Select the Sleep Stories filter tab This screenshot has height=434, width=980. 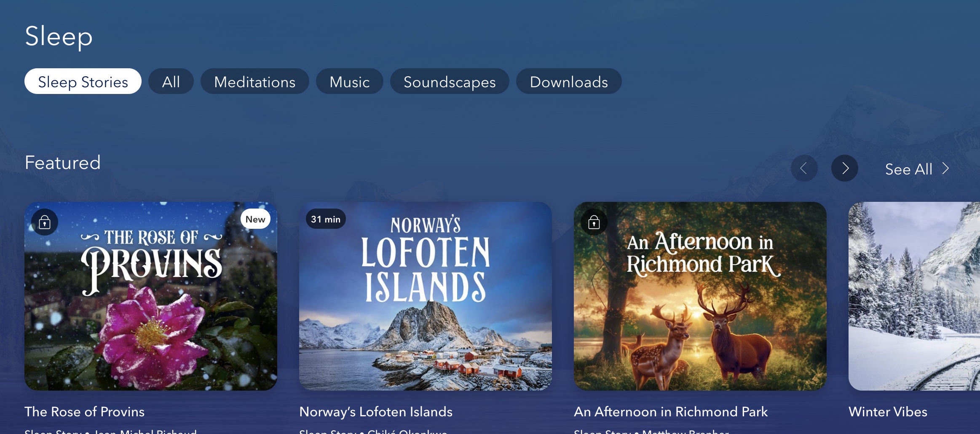(x=83, y=81)
